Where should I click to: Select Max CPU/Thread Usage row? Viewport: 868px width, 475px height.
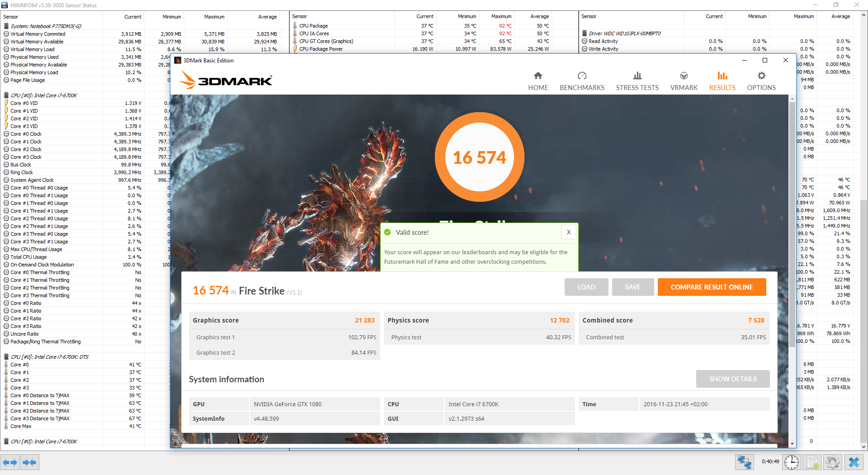pyautogui.click(x=86, y=249)
